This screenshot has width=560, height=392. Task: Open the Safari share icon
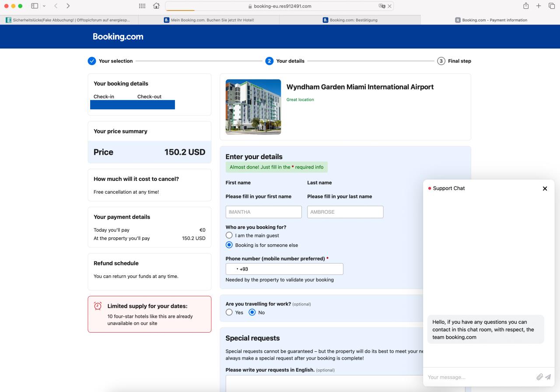525,6
